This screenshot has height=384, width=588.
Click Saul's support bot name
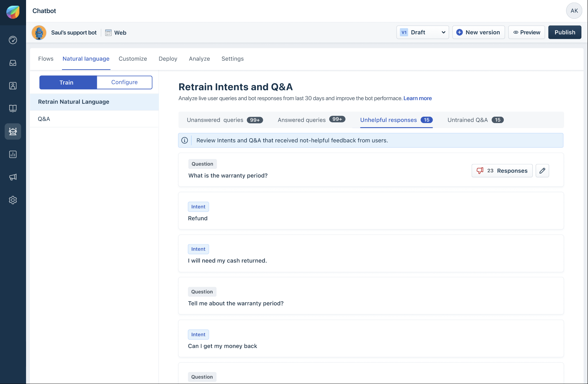74,33
